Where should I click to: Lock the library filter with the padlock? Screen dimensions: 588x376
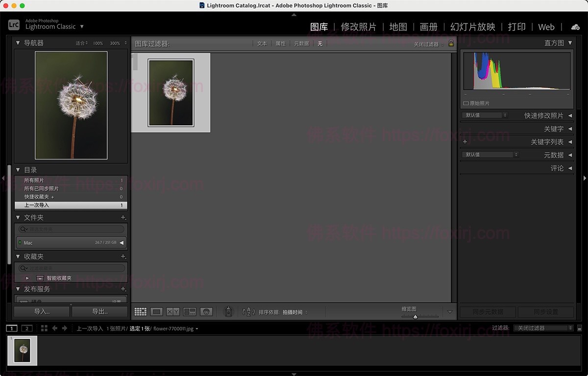(x=450, y=43)
